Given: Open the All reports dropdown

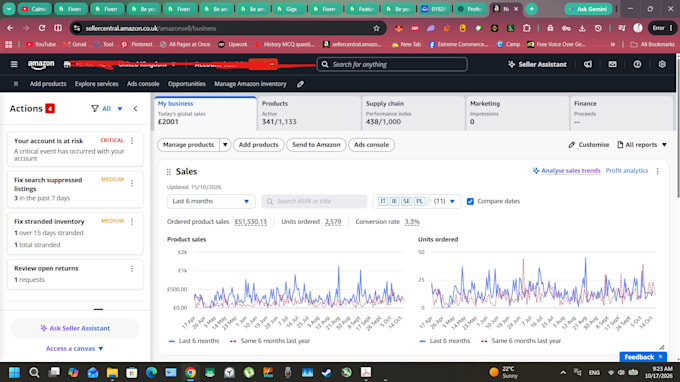Looking at the screenshot, I should tap(642, 145).
